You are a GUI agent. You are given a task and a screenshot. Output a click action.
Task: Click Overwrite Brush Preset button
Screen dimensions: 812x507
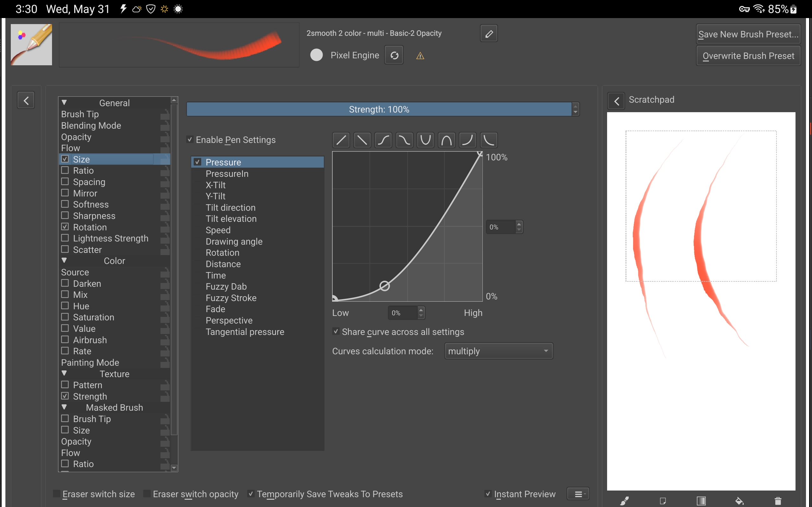point(748,56)
